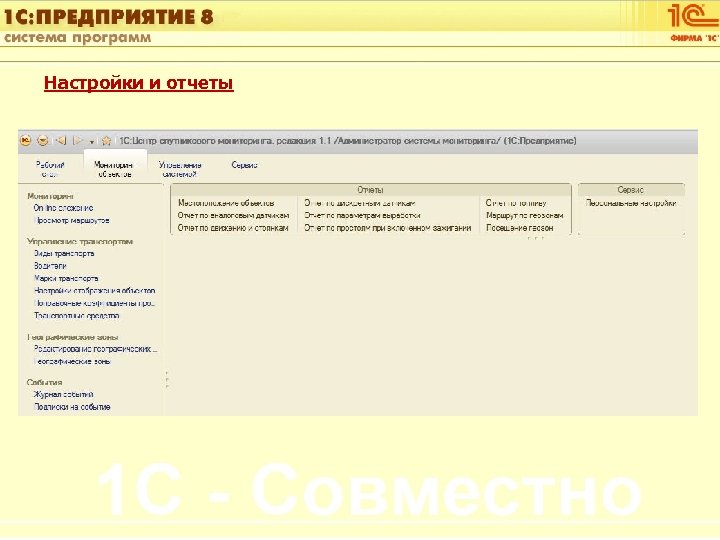Open the Управление системой tab
Viewport: 720px width, 540px height.
click(x=180, y=169)
